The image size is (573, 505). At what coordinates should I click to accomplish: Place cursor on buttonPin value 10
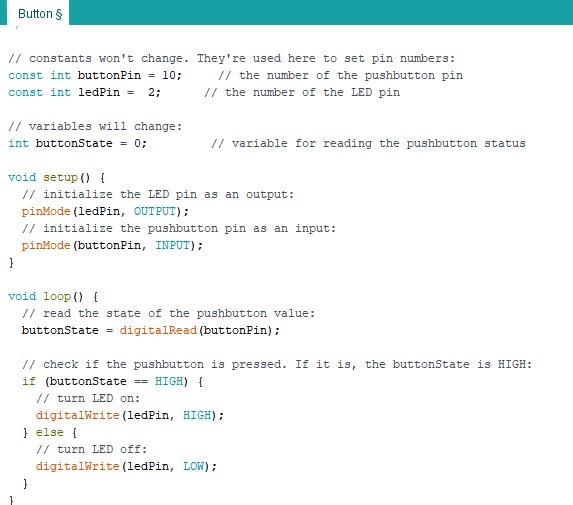(x=169, y=75)
